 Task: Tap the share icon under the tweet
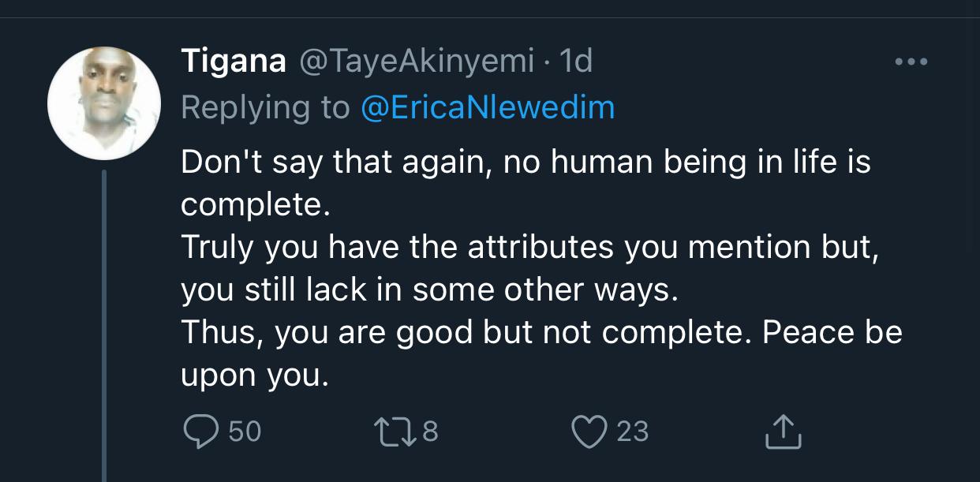[x=784, y=432]
